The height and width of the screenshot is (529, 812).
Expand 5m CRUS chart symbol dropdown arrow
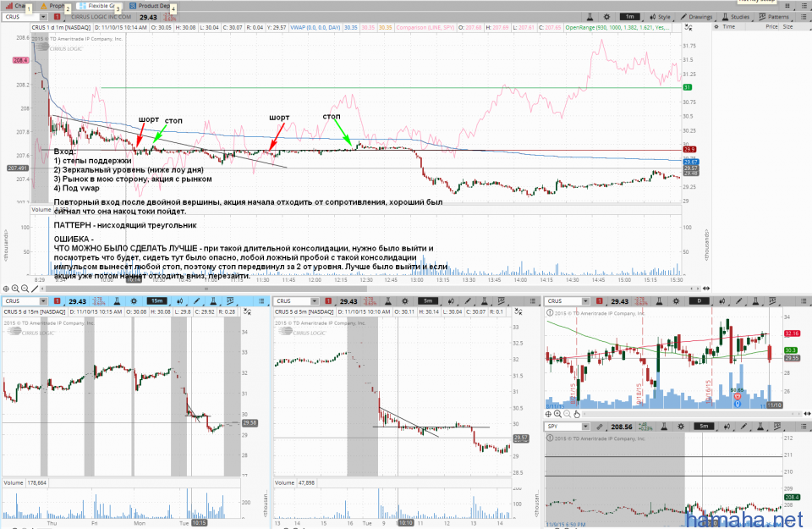(315, 301)
